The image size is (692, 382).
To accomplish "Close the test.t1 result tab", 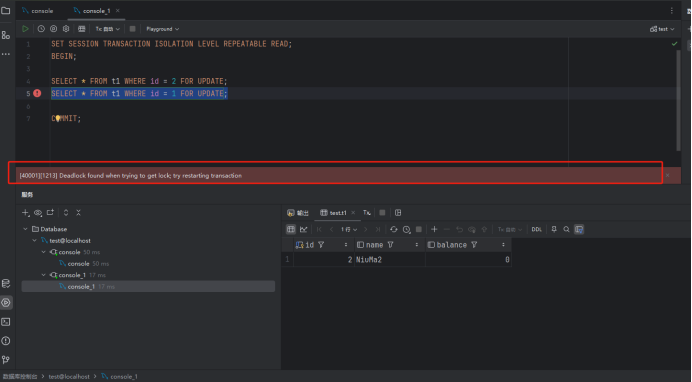I will click(353, 213).
